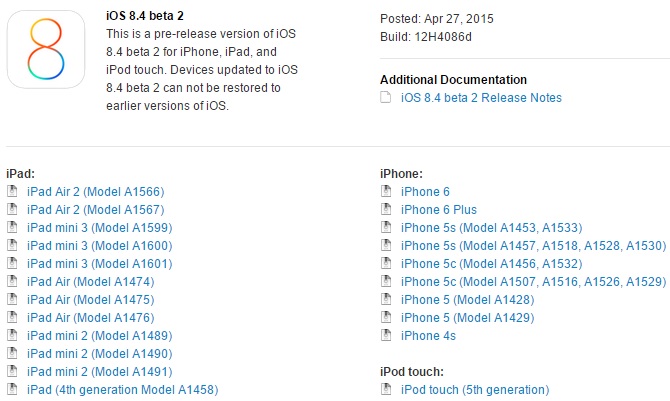Choose iPhone 5 (Model A1429) download

click(x=467, y=318)
